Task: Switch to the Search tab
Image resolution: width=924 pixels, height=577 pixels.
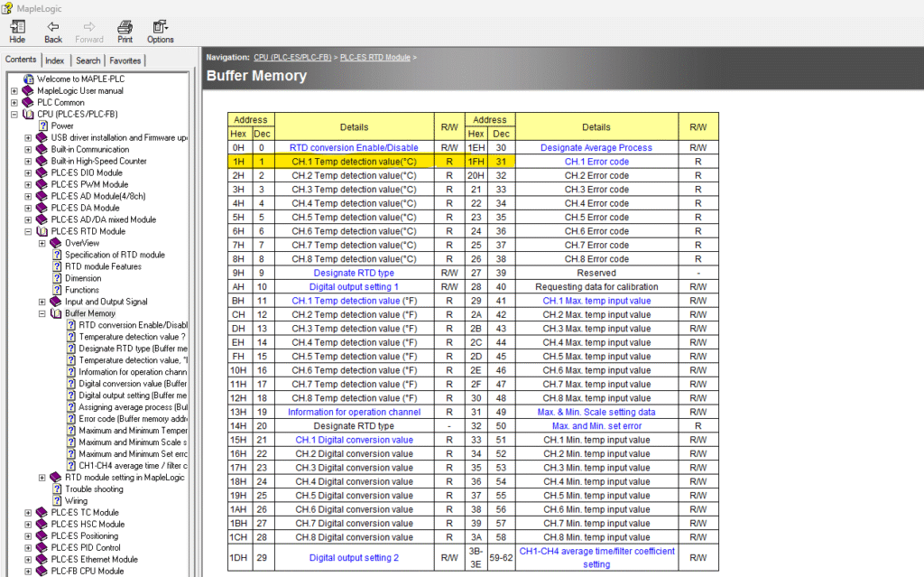Action: pyautogui.click(x=88, y=60)
